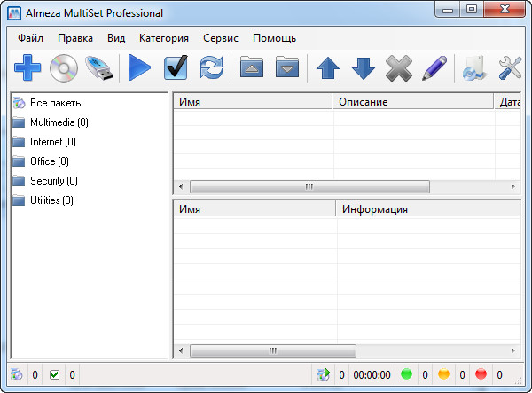Open the Файл menu
The image size is (532, 393).
(x=30, y=38)
